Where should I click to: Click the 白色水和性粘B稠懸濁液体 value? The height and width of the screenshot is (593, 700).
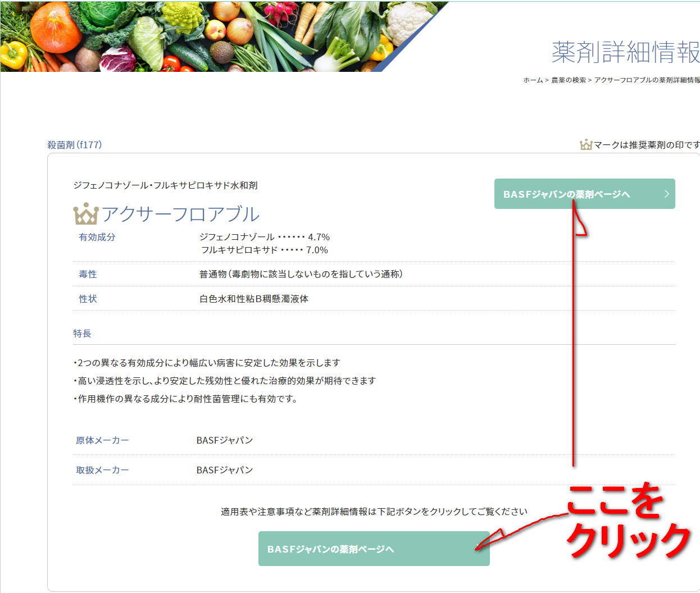click(254, 299)
